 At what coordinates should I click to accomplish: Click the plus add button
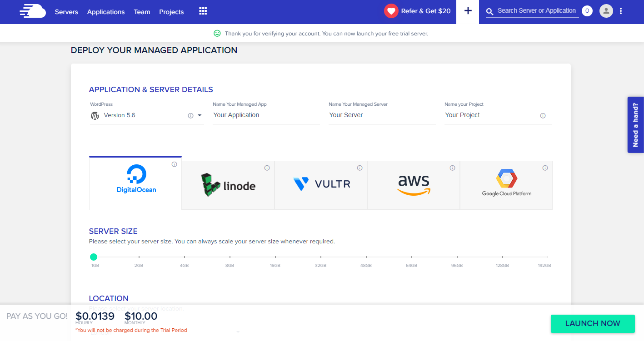pyautogui.click(x=468, y=11)
